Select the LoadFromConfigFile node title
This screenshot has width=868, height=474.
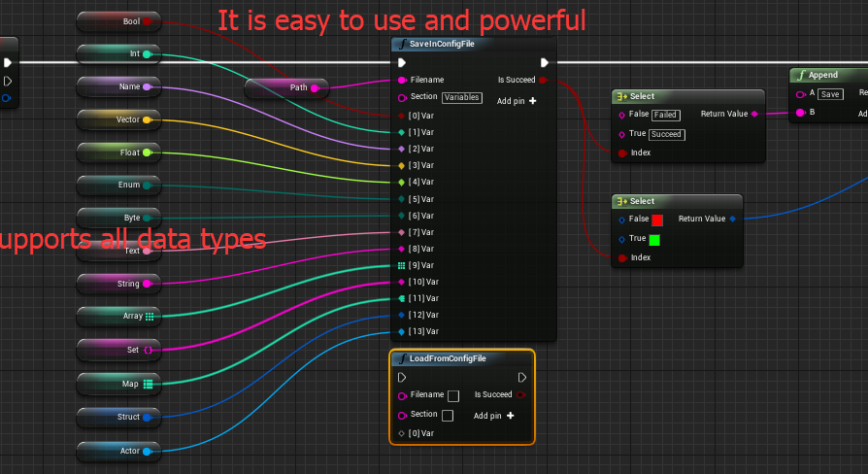pyautogui.click(x=448, y=358)
